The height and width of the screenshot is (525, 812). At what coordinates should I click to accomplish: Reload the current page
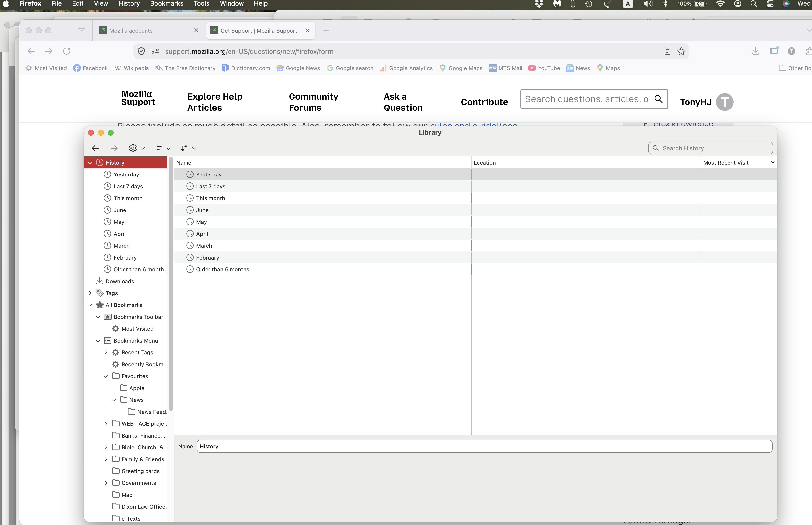pos(67,51)
